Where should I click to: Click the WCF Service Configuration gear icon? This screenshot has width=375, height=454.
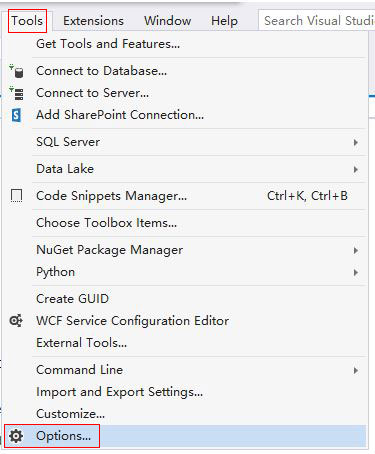click(16, 321)
